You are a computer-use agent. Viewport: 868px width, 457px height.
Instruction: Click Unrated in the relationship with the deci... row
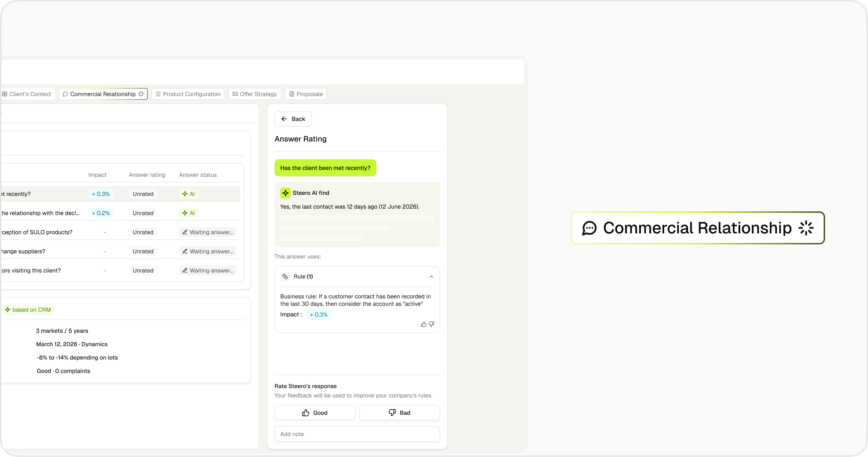tap(143, 213)
